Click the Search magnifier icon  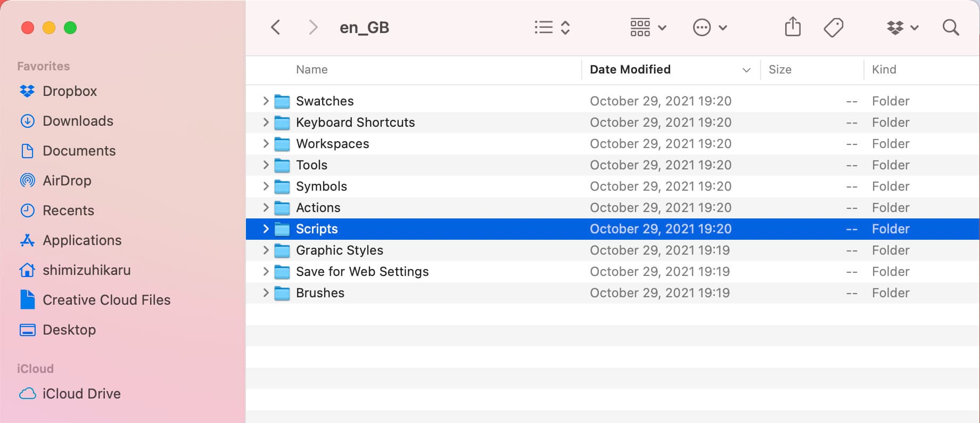tap(951, 27)
